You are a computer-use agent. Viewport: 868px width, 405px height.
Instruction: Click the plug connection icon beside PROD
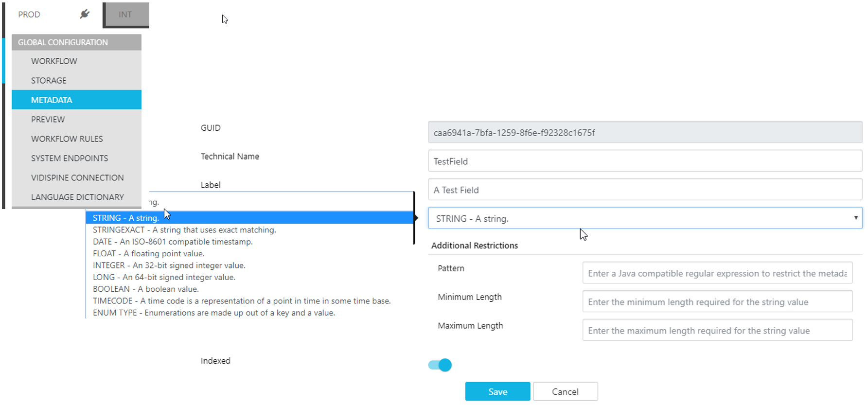click(x=85, y=14)
